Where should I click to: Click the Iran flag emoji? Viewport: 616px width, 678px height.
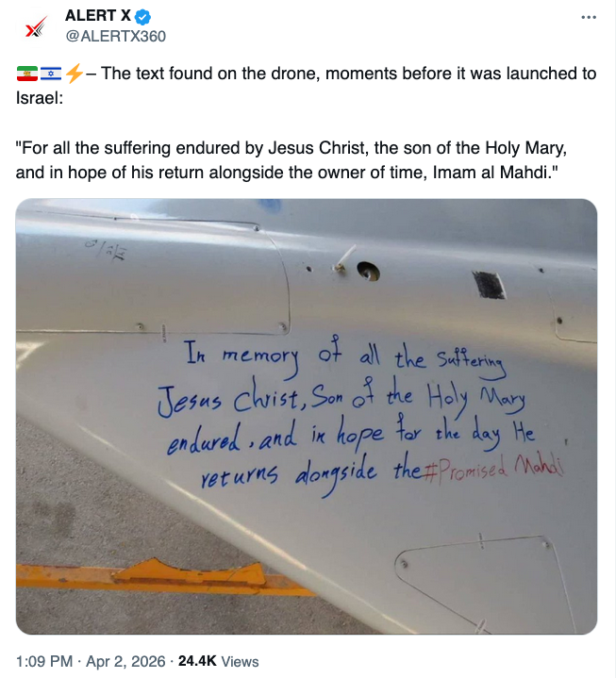26,74
